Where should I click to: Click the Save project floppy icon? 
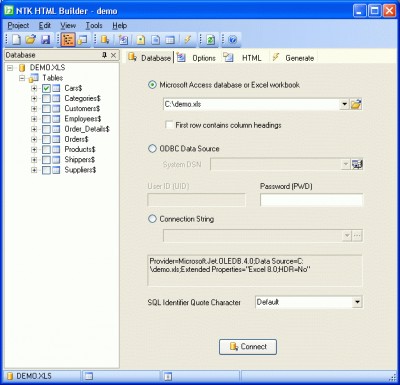45,40
